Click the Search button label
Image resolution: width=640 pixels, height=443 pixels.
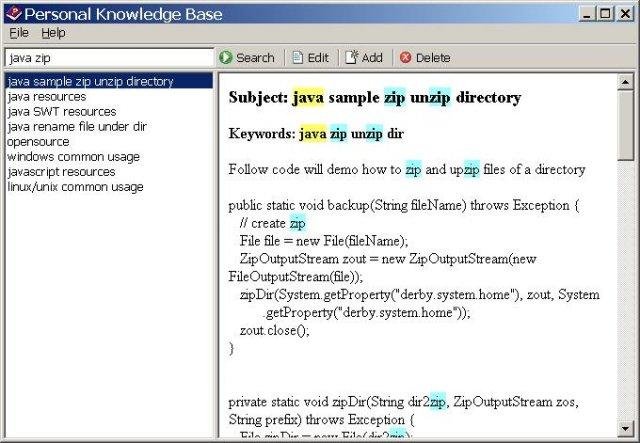coord(255,58)
